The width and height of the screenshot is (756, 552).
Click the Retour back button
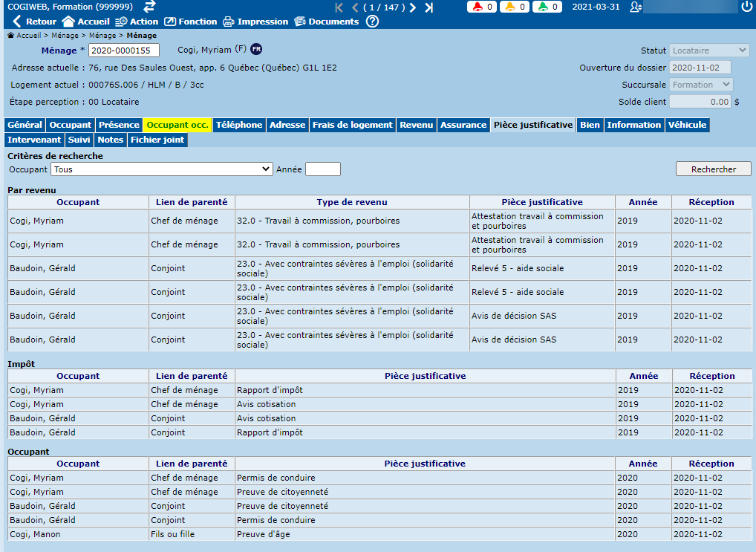[x=34, y=22]
